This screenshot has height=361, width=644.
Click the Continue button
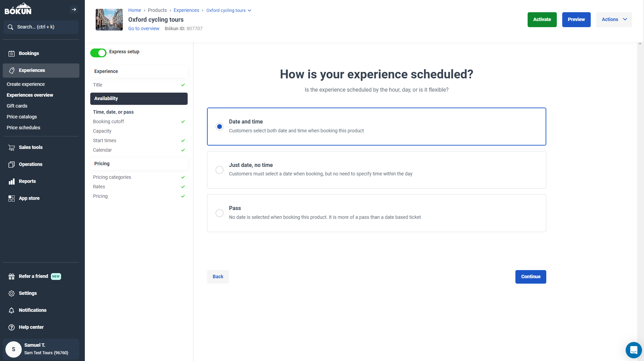[x=531, y=277]
